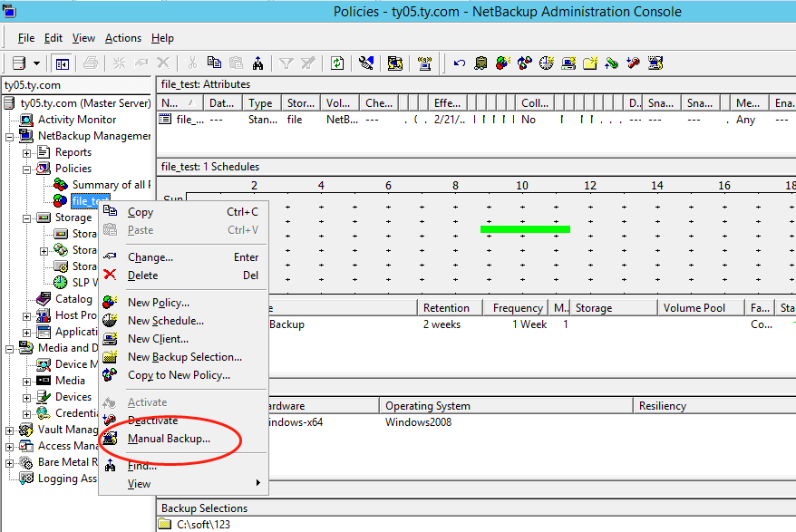Click the Windows2008 operating system cell
This screenshot has width=796, height=532.
(418, 421)
